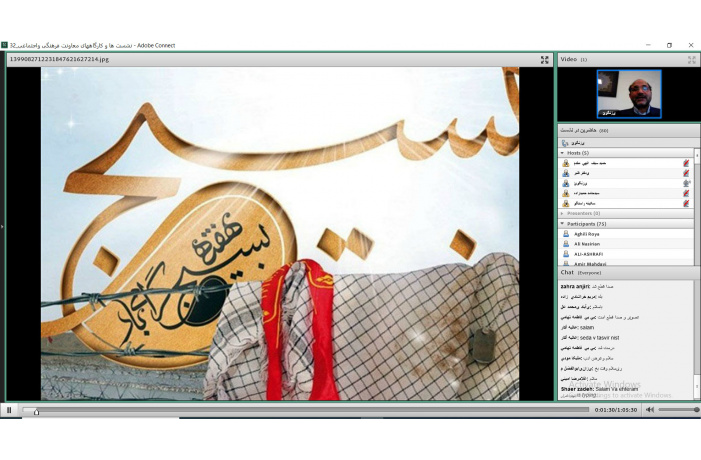The image size is (701, 460).
Task: Click the attendees list scrollbar
Action: [x=696, y=208]
